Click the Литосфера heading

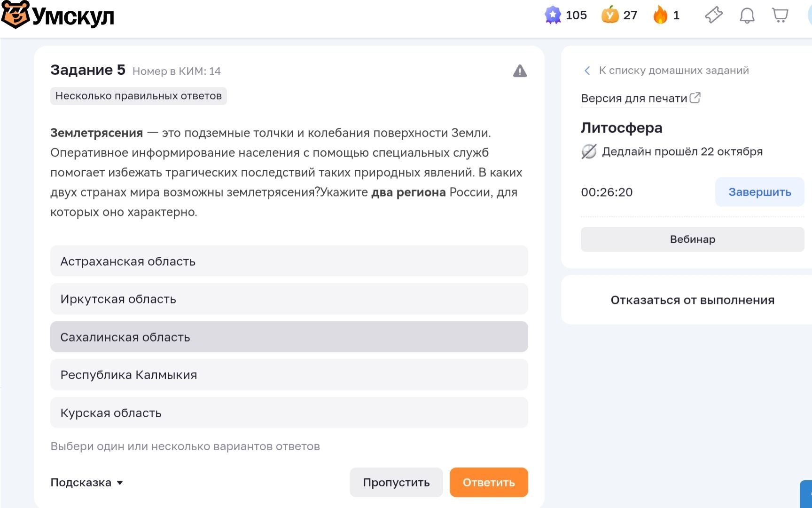click(622, 127)
